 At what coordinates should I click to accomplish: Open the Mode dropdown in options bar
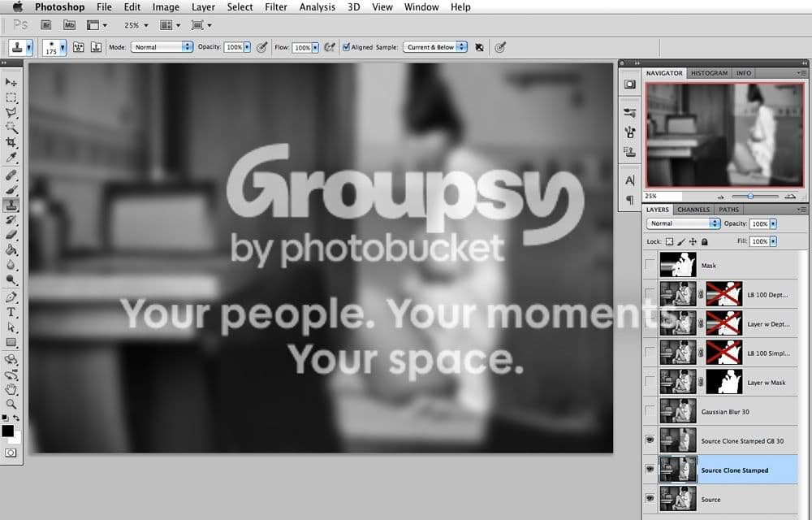click(x=162, y=47)
